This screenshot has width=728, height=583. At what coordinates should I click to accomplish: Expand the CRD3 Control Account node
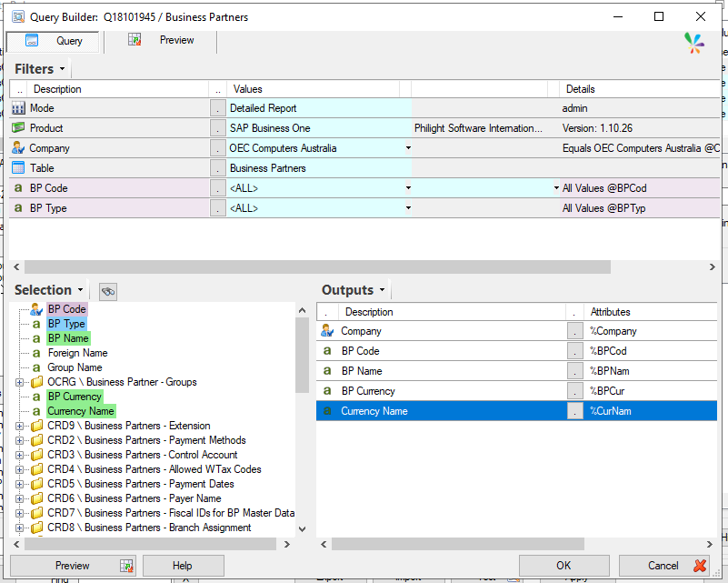tap(19, 456)
